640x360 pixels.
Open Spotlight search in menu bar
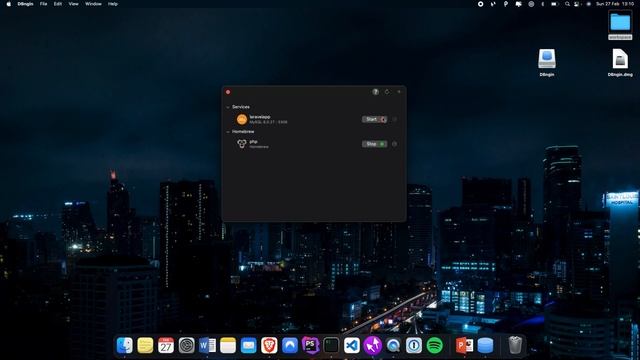coord(567,4)
